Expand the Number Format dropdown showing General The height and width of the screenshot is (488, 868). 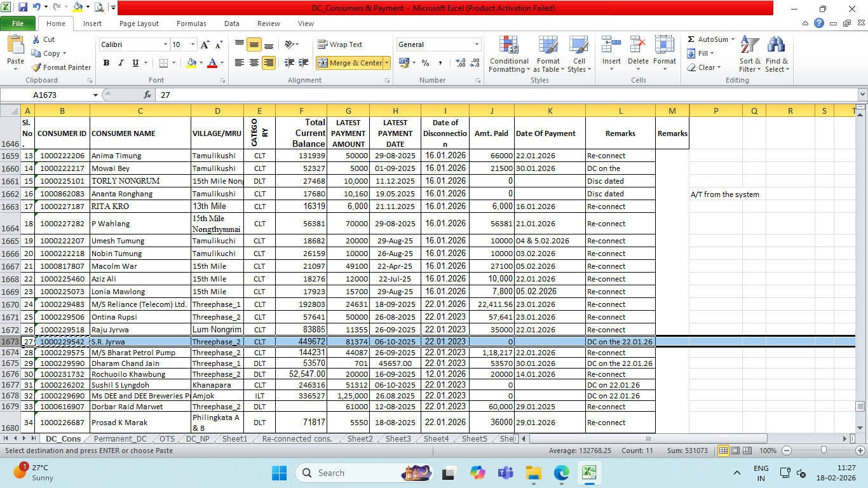point(477,44)
